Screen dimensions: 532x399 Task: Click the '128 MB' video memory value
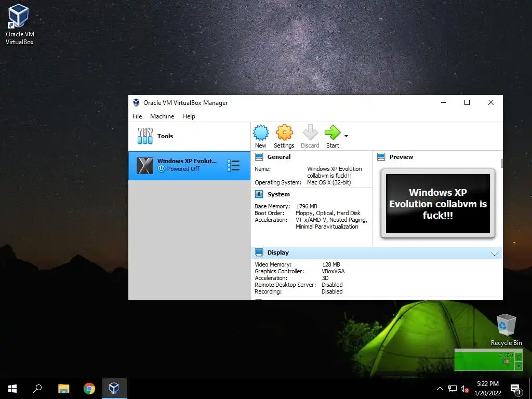coord(331,264)
